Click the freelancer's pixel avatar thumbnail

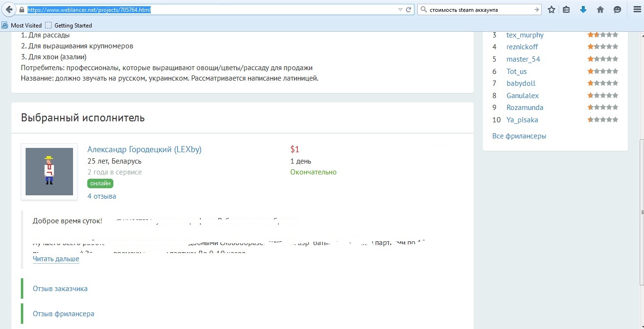[49, 172]
